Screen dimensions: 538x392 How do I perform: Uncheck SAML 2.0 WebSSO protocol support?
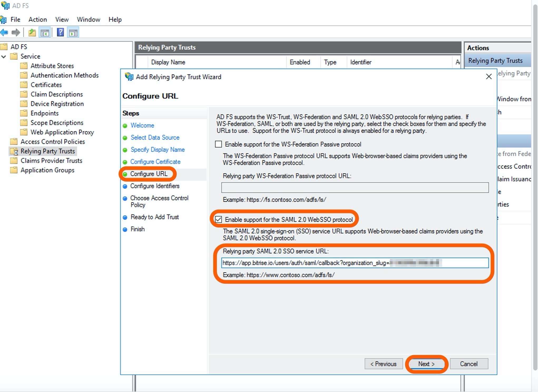pos(218,219)
